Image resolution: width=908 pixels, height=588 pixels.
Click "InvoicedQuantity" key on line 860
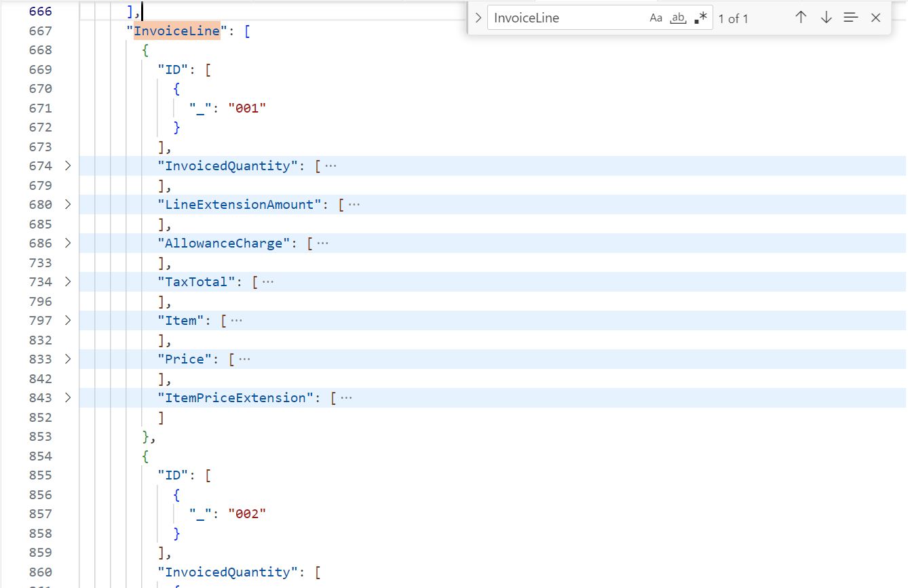[x=228, y=572]
